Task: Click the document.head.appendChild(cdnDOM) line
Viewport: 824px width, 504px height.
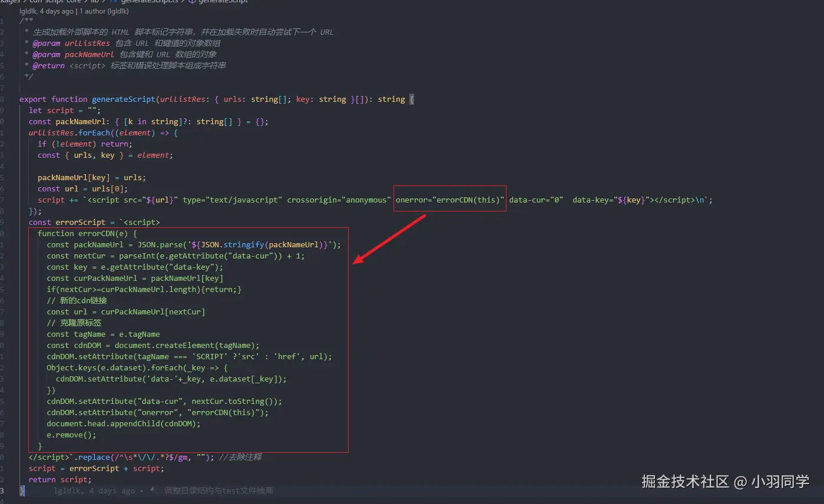Action: (124, 423)
